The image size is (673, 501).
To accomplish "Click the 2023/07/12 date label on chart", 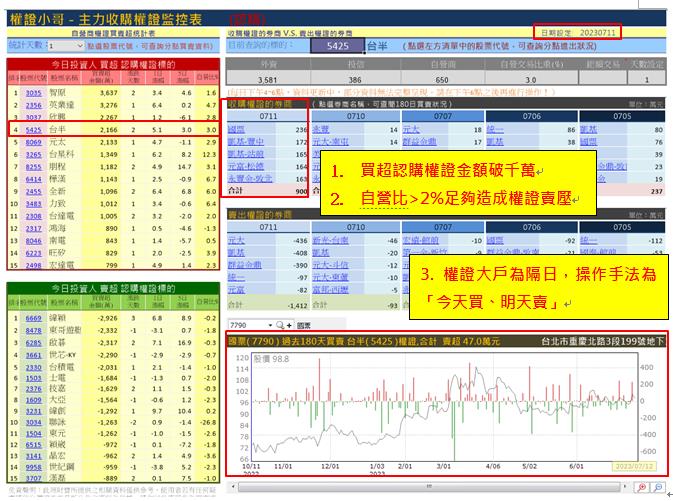I will [x=634, y=466].
